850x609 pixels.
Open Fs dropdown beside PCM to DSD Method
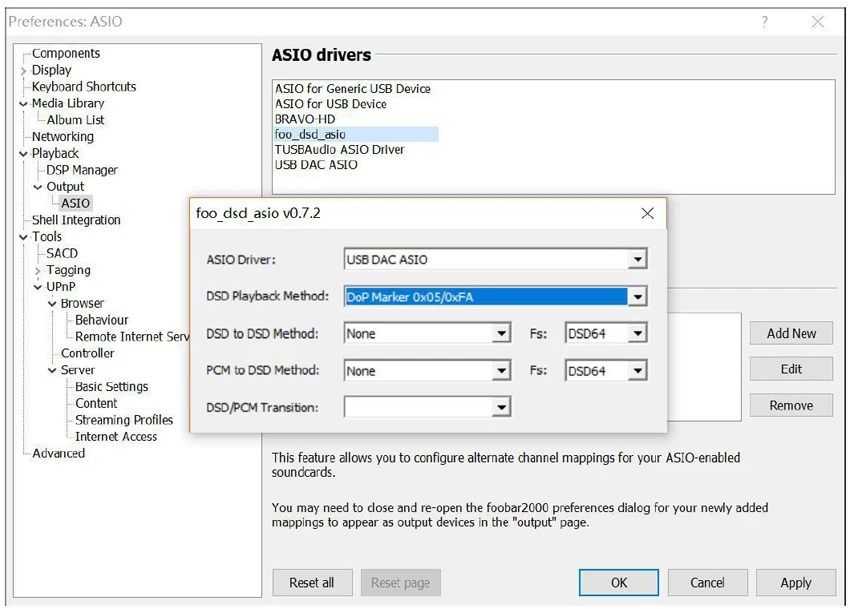coord(638,370)
